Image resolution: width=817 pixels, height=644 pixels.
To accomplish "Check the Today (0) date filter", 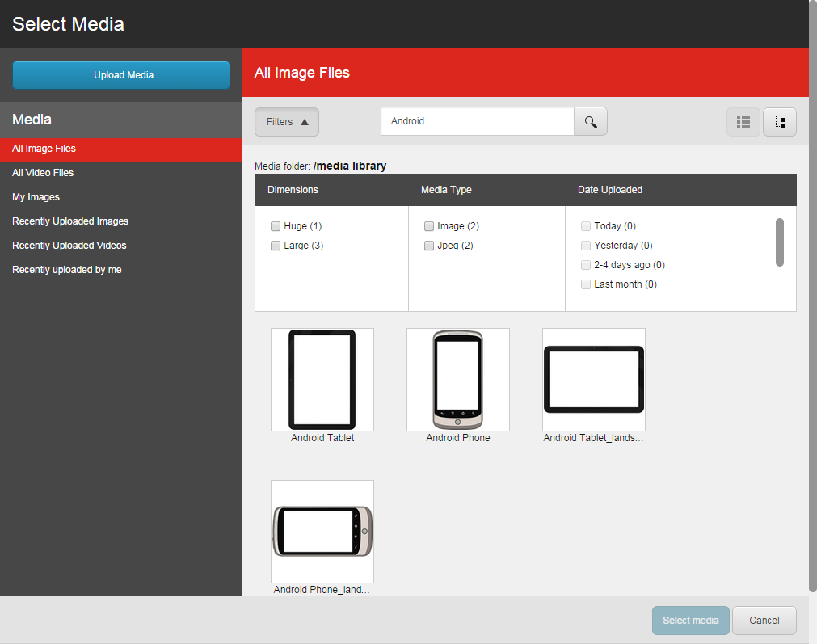I will (586, 226).
